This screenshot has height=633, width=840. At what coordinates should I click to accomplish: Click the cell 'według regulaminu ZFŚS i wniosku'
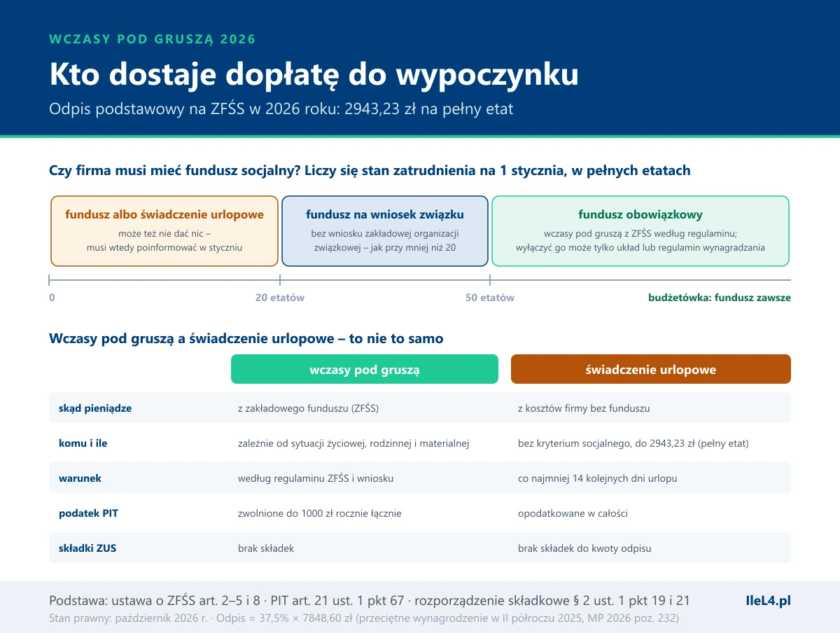pos(316,478)
